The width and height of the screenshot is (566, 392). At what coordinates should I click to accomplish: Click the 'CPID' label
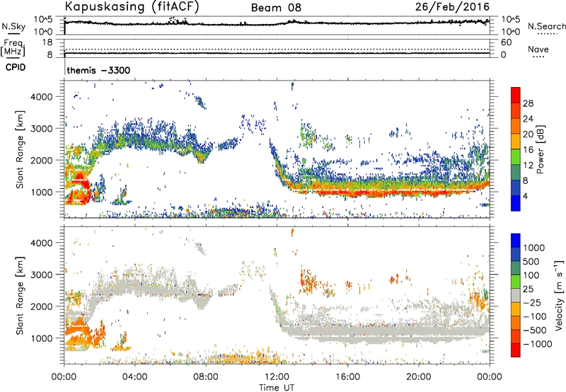click(16, 67)
